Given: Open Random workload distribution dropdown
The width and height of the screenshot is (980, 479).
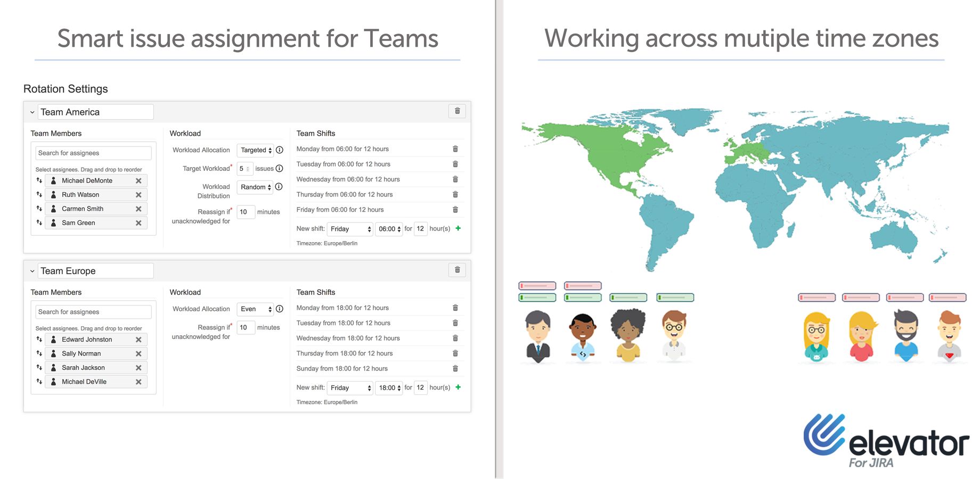Looking at the screenshot, I should point(255,187).
